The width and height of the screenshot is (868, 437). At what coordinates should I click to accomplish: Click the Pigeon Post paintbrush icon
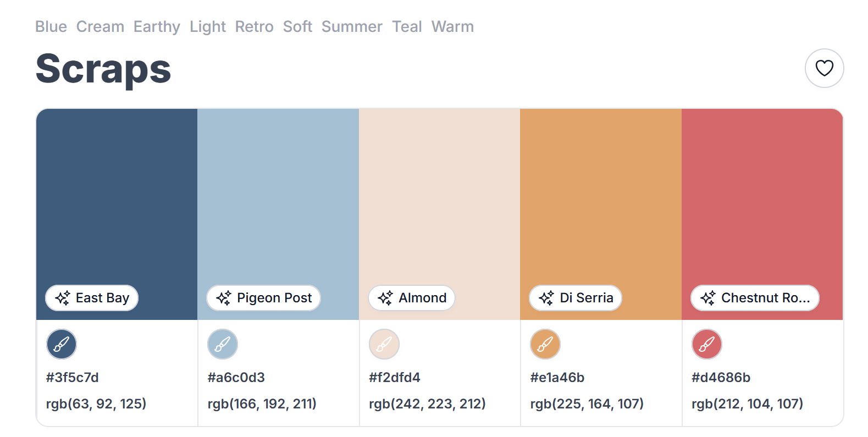[223, 344]
